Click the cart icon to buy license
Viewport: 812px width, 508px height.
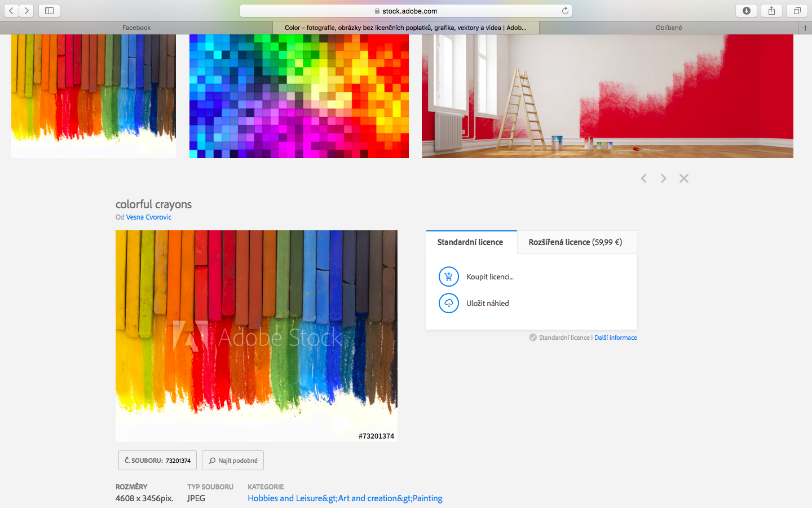point(449,277)
